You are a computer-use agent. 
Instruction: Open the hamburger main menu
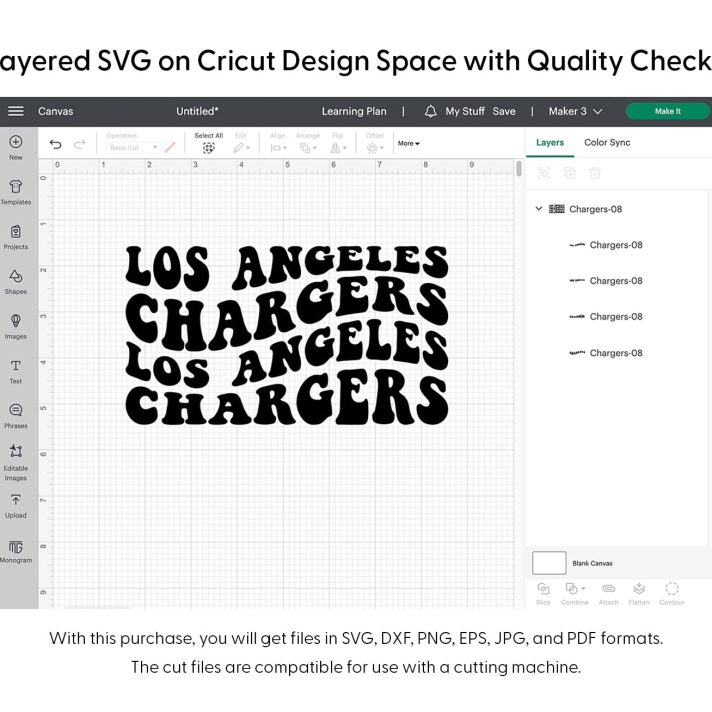click(15, 111)
